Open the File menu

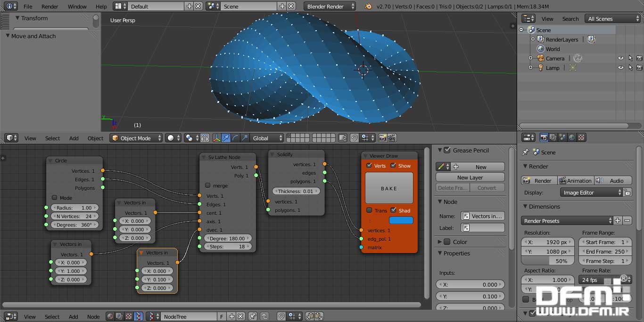click(28, 6)
